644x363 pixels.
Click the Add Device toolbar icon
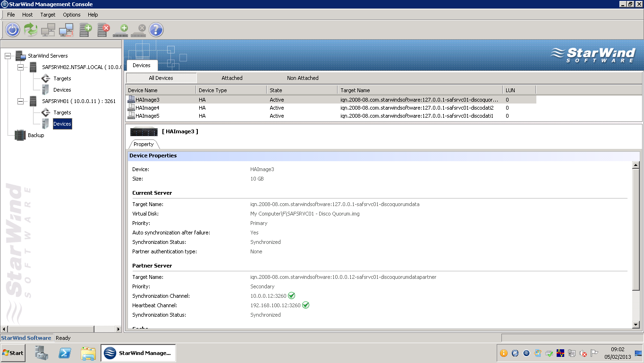click(x=121, y=30)
